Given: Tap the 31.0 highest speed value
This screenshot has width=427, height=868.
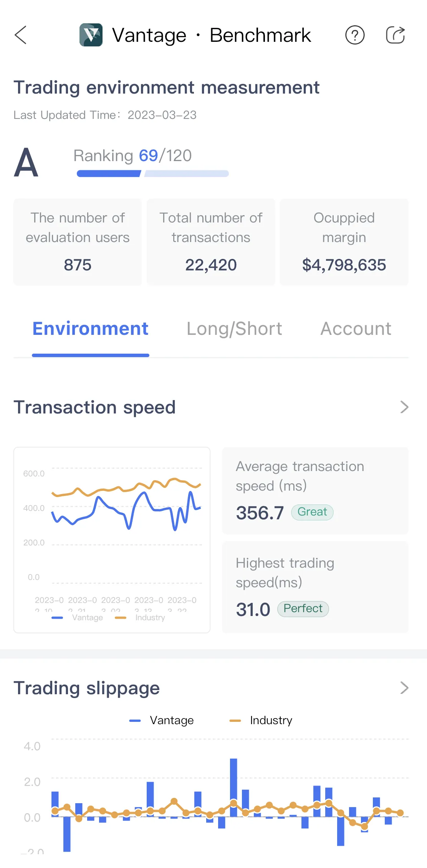Looking at the screenshot, I should tap(253, 609).
